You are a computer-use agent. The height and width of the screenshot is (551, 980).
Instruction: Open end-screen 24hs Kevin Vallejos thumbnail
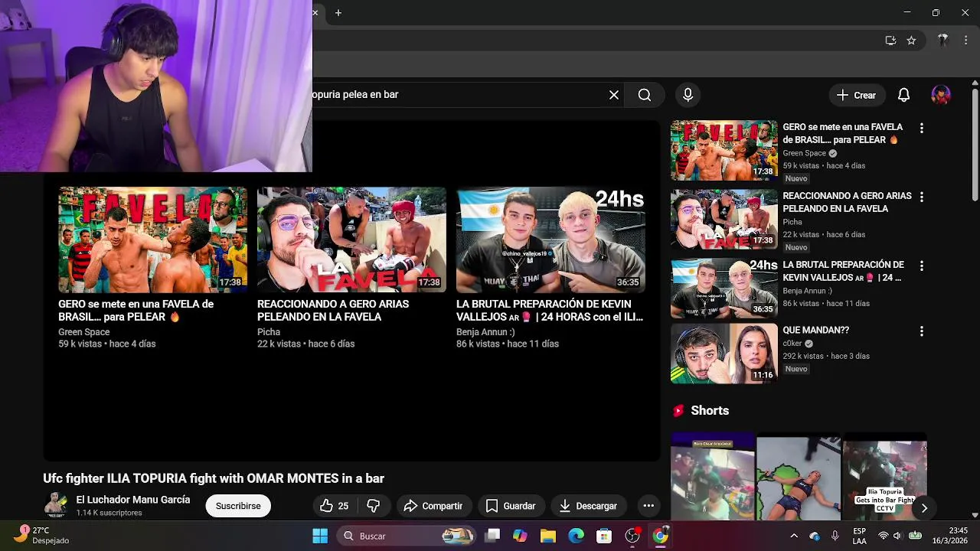coord(550,240)
